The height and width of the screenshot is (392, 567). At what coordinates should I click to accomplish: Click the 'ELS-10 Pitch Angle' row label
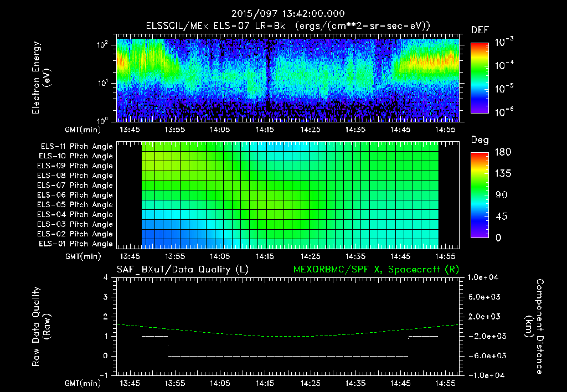[76, 156]
